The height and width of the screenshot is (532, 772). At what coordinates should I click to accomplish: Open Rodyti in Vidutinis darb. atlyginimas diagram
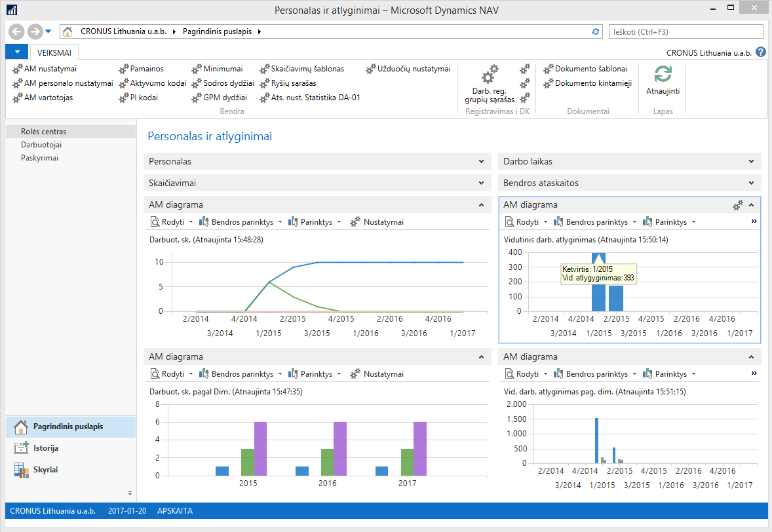coord(526,222)
